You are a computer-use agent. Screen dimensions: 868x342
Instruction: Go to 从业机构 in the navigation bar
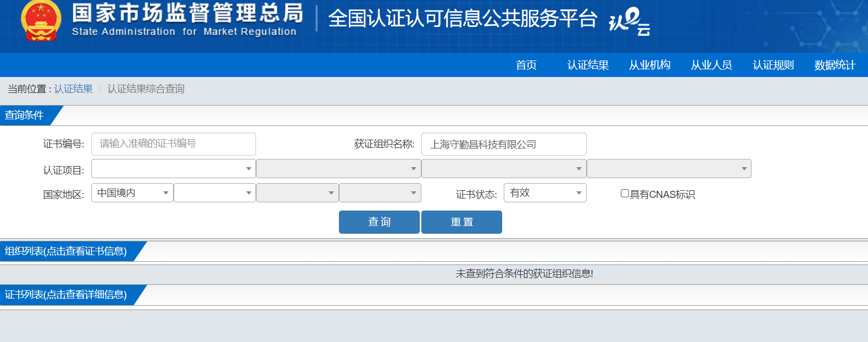point(649,65)
